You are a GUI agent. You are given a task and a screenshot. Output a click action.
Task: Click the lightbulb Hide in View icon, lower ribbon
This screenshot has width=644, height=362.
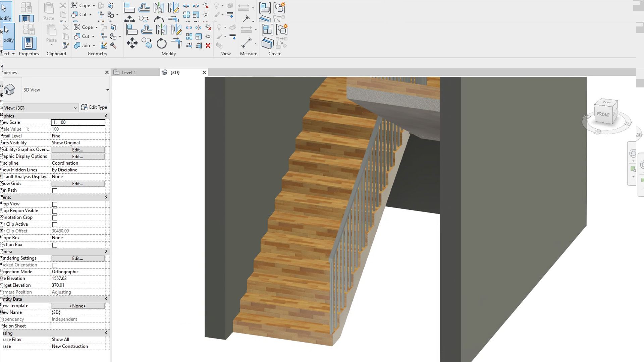click(x=219, y=27)
